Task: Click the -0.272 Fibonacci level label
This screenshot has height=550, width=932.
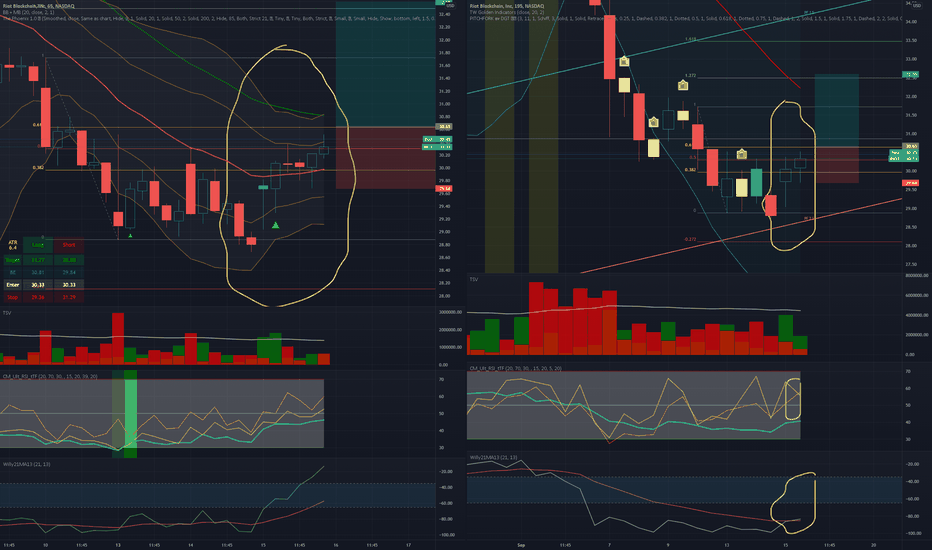Action: 689,239
